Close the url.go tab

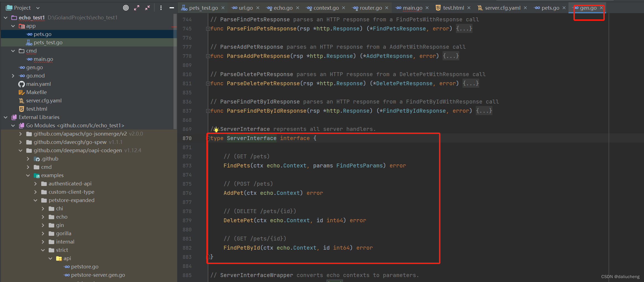click(x=258, y=8)
